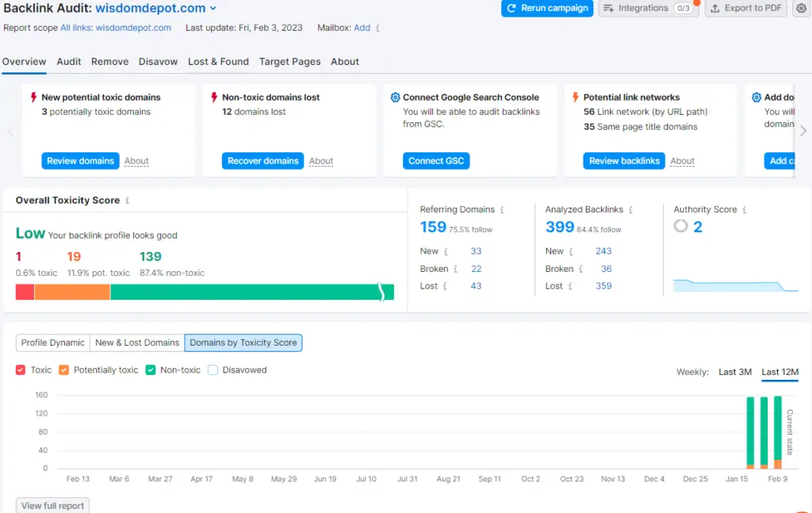Click info icon for Referring Domains New
This screenshot has height=513, width=812.
point(446,251)
